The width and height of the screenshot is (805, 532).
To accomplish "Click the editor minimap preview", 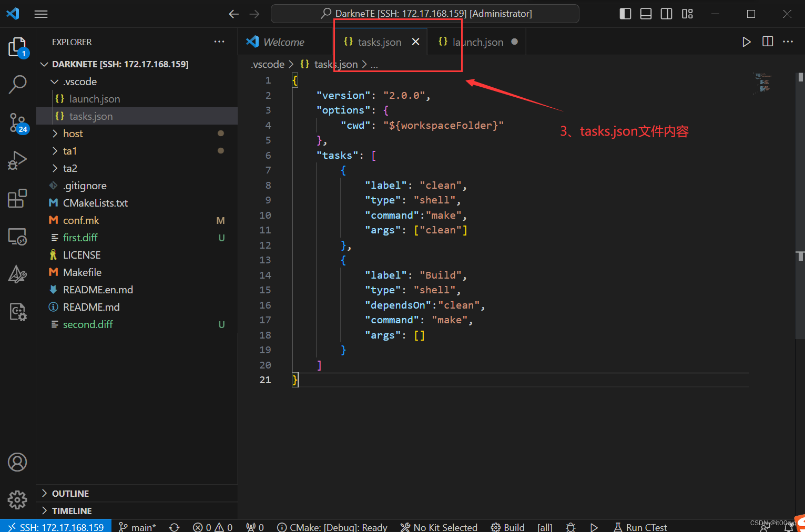I will 764,83.
